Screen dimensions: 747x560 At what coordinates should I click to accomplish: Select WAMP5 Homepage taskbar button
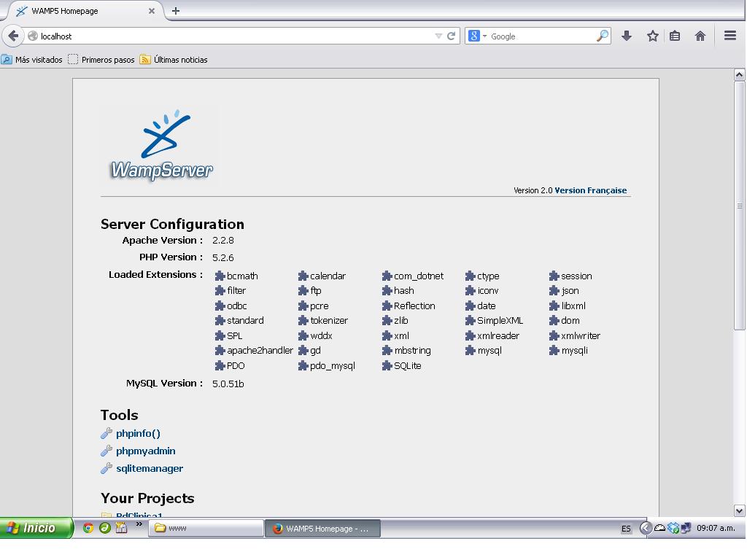[x=322, y=528]
